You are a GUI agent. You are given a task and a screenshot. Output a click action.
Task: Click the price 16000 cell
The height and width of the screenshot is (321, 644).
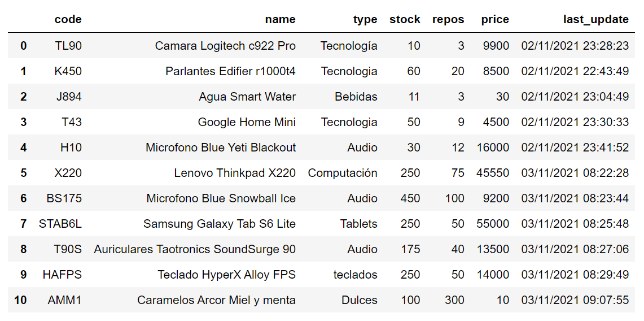coord(493,148)
